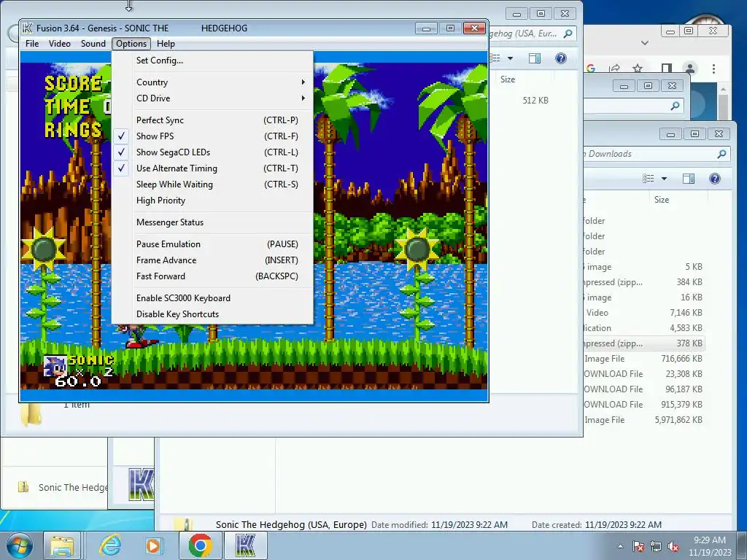Change view icon in Downloads window
Screen dimensions: 747x560
coord(649,179)
